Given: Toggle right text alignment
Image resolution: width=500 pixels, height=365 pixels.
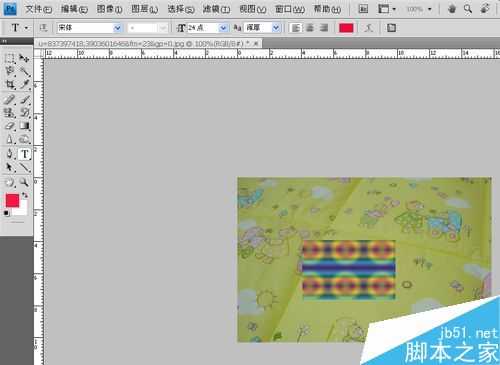Looking at the screenshot, I should [324, 28].
